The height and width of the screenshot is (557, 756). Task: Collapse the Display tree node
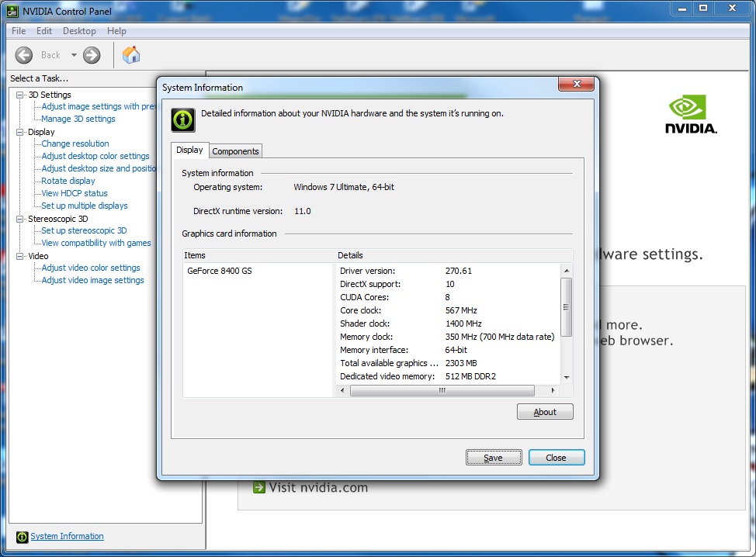[x=20, y=132]
